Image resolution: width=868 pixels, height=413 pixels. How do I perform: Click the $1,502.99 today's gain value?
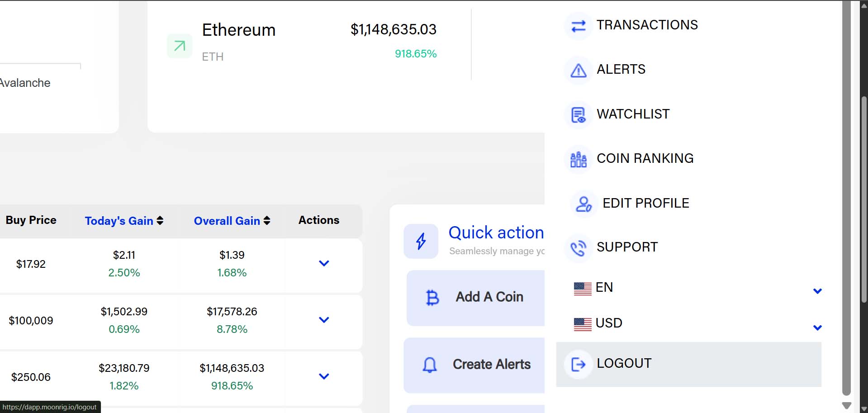(x=124, y=312)
